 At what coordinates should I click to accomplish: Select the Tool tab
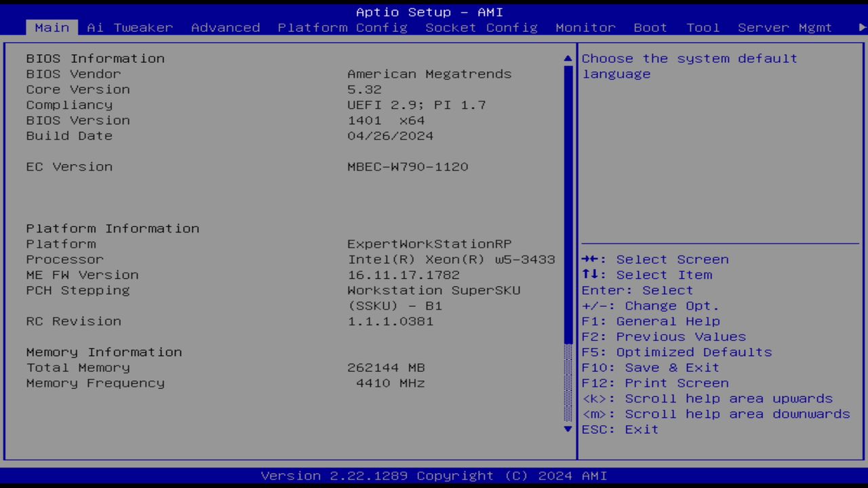tap(703, 28)
